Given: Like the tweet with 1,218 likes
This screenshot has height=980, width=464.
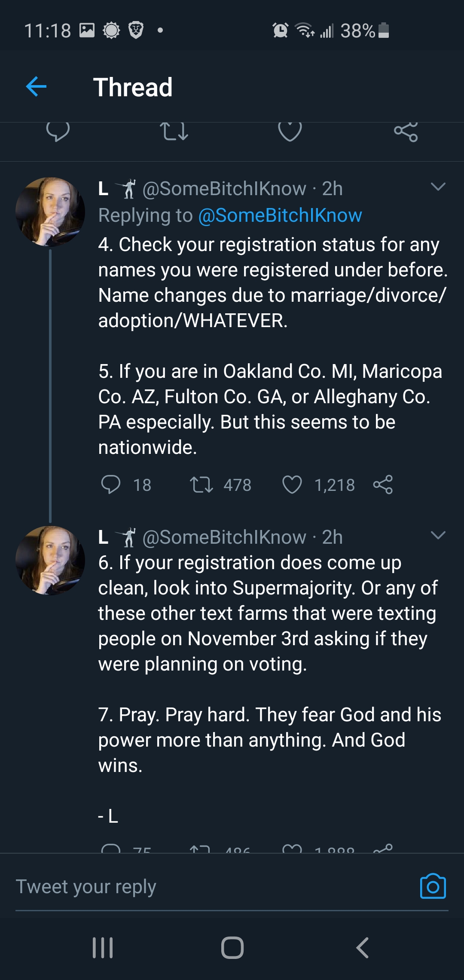Looking at the screenshot, I should click(x=292, y=485).
